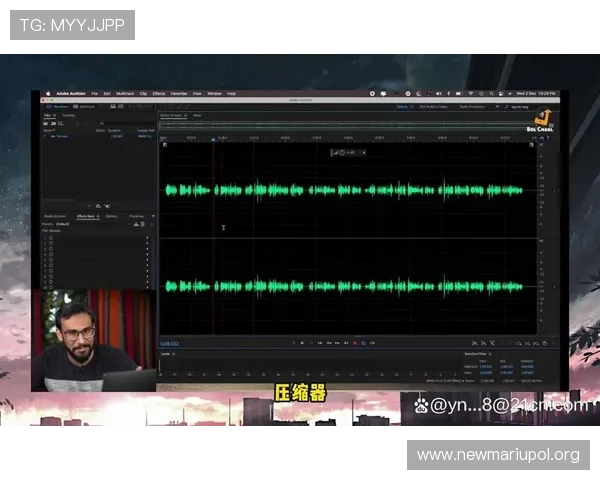Viewport: 600px width, 480px height.
Task: Click the Search Help field
Action: (x=519, y=106)
